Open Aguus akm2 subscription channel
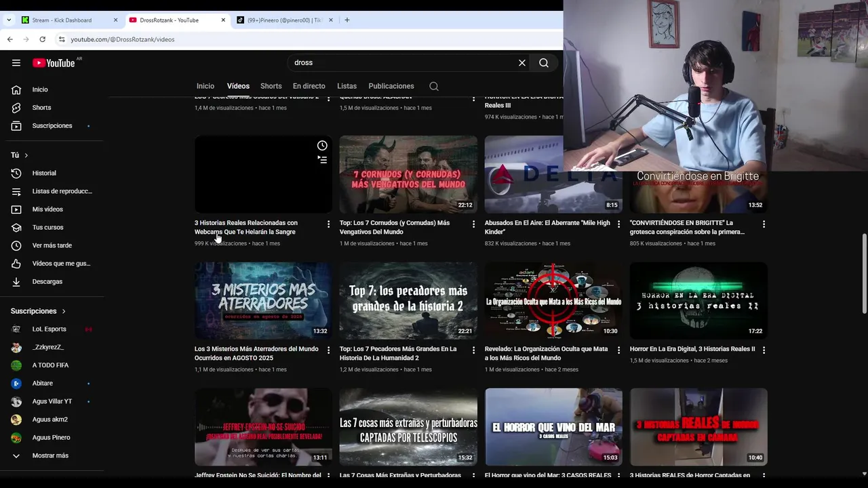The height and width of the screenshot is (488, 868). pos(52,420)
